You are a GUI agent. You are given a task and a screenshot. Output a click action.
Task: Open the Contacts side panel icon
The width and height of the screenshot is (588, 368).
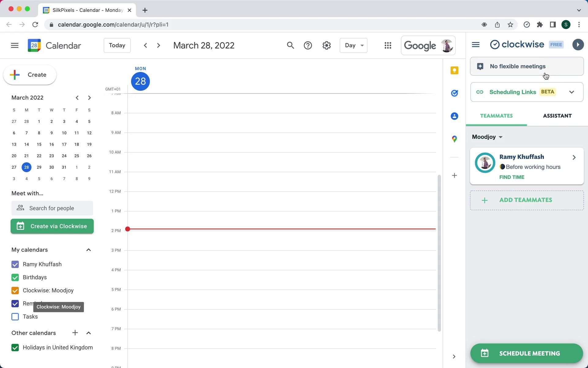click(454, 116)
